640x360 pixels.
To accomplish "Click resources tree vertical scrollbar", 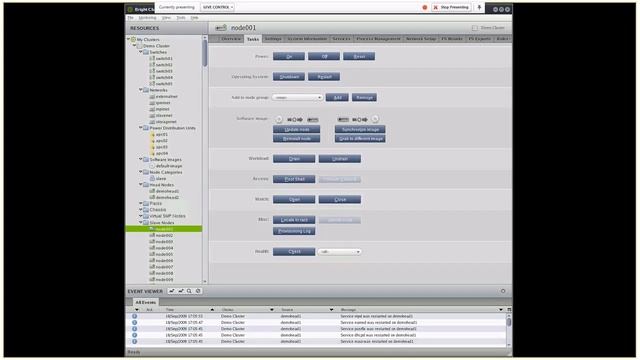I will click(x=205, y=159).
